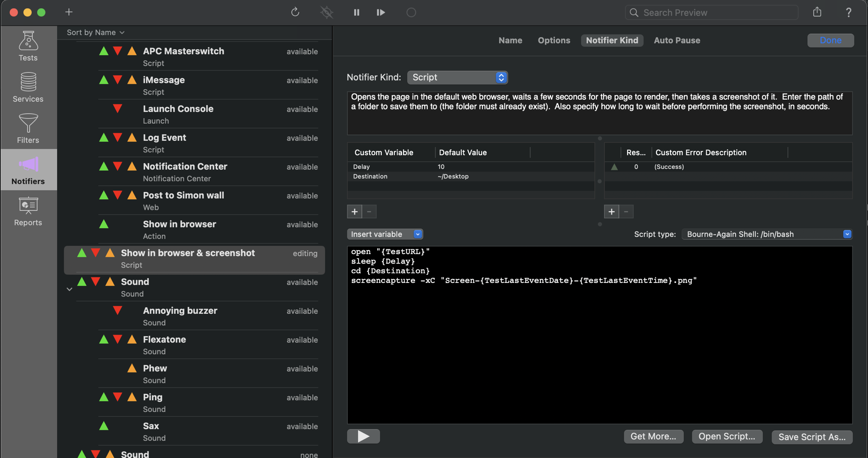Screen dimensions: 868x458
Task: Click the Done button
Action: tap(830, 40)
